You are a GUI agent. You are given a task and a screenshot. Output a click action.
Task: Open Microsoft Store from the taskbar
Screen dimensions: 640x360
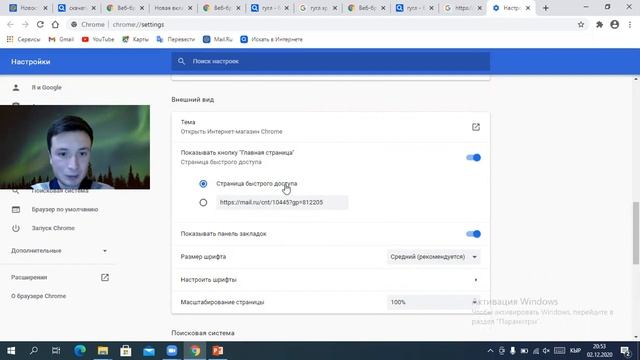[x=126, y=351]
